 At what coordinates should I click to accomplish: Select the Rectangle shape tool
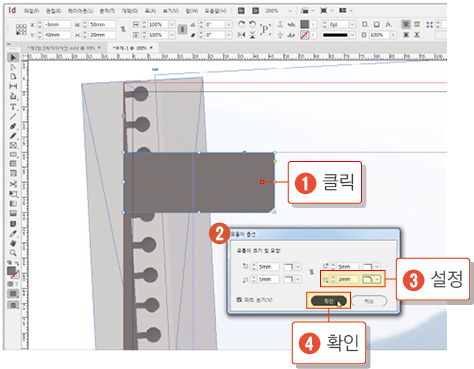(x=13, y=155)
